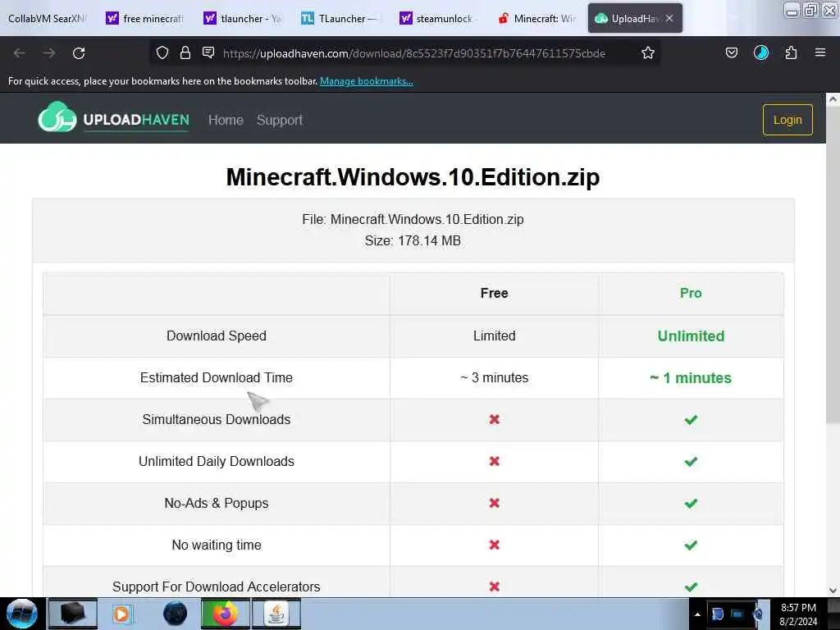840x630 pixels.
Task: Switch to the steamunlocked search tab
Action: point(438,19)
